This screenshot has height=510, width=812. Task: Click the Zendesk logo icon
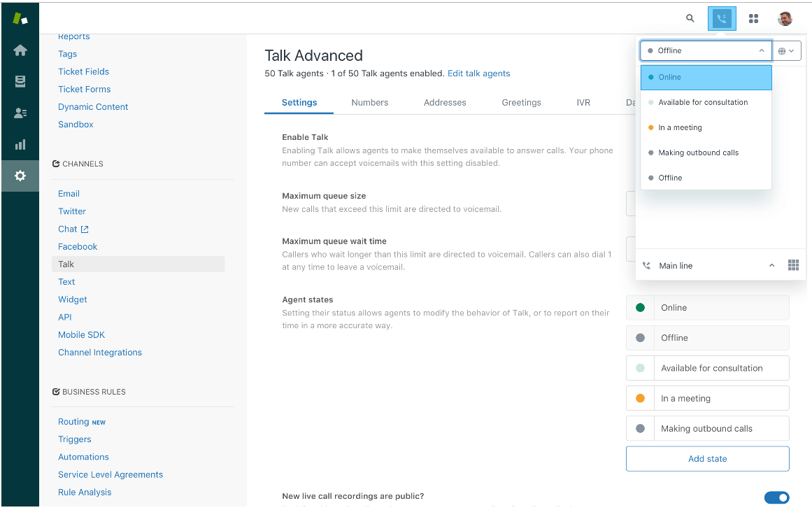pyautogui.click(x=20, y=19)
